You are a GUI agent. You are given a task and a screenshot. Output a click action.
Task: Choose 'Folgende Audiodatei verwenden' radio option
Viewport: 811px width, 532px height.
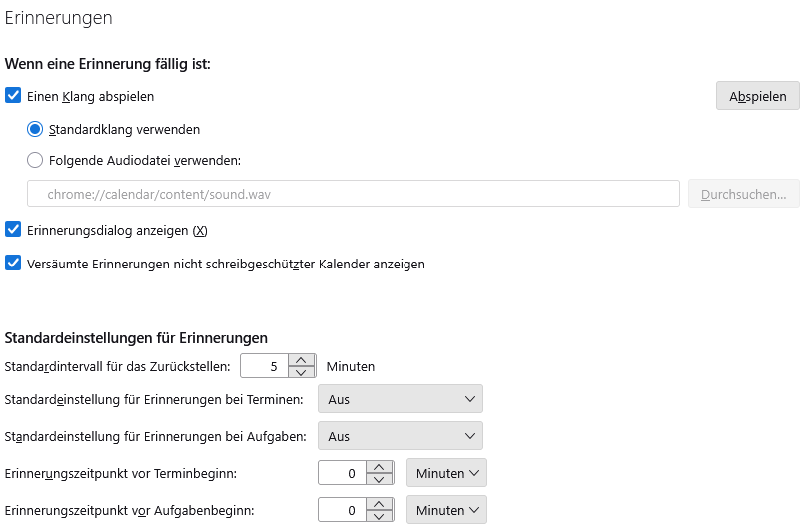[35, 159]
